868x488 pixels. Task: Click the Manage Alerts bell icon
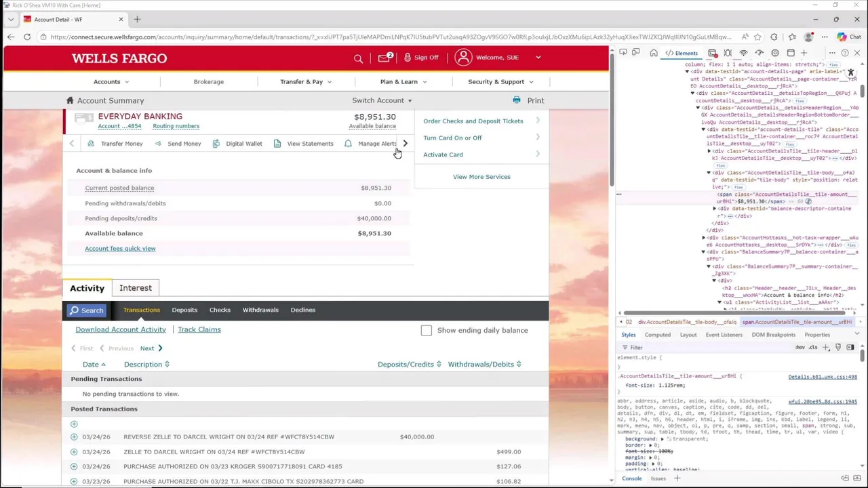[x=348, y=144]
